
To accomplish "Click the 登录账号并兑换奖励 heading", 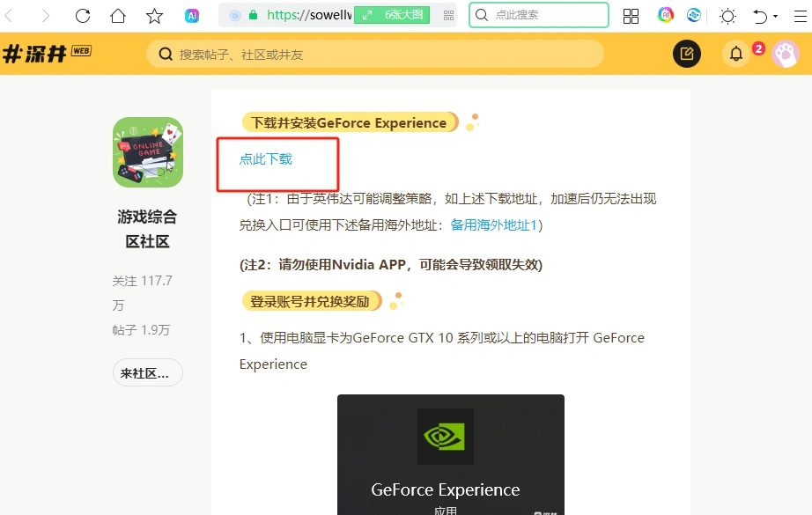I will click(311, 301).
